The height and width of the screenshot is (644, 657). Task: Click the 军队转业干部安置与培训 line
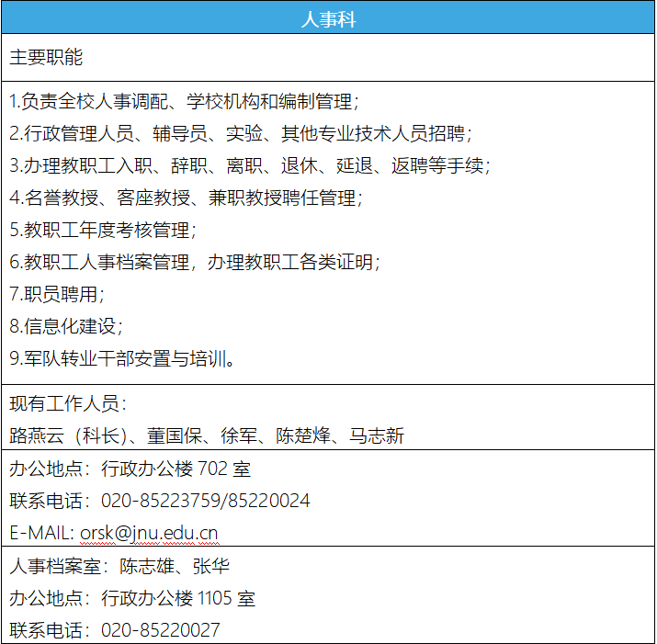[x=122, y=358]
